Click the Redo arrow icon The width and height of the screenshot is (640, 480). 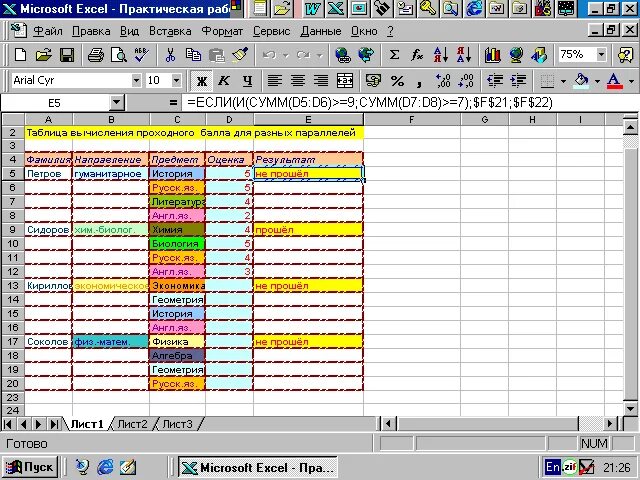click(303, 54)
